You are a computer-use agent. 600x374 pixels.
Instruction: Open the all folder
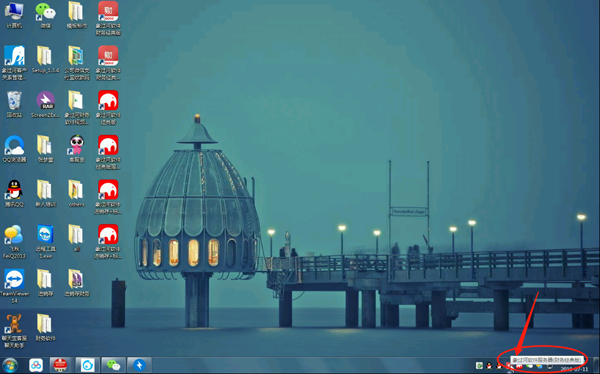pos(77,238)
